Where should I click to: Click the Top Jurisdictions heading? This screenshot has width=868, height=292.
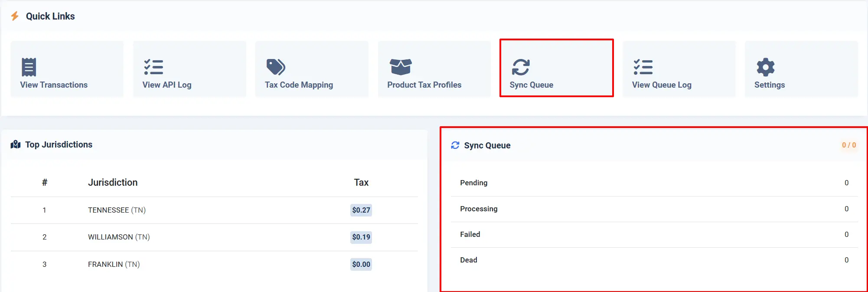(x=59, y=144)
